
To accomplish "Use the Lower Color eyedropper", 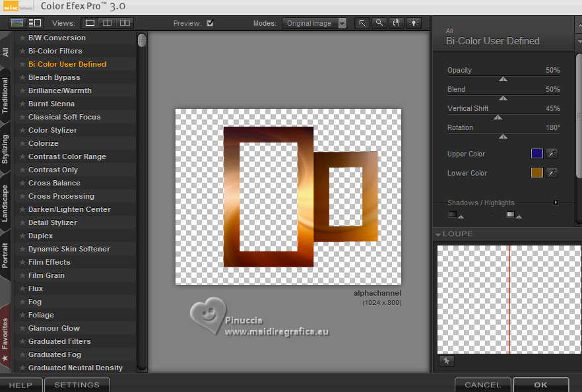I will 552,173.
